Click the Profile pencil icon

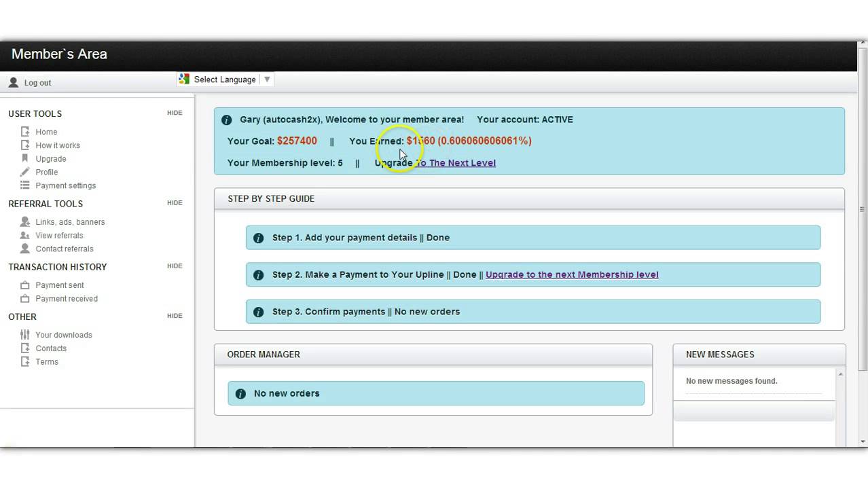click(x=25, y=172)
